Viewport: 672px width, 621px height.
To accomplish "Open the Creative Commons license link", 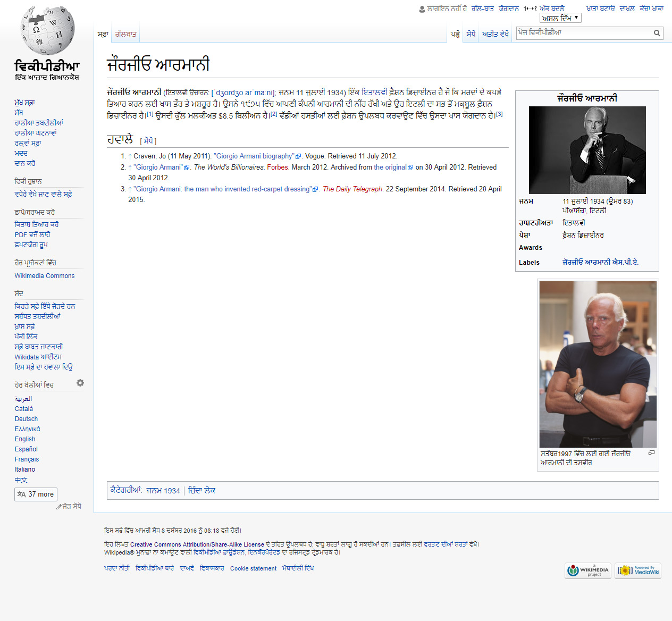I will [197, 545].
